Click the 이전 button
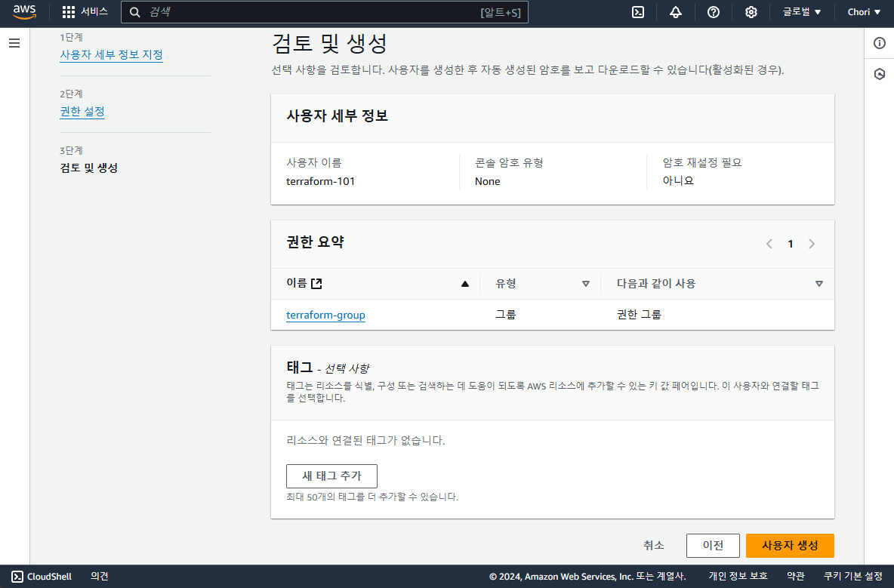894x588 pixels. pyautogui.click(x=713, y=545)
